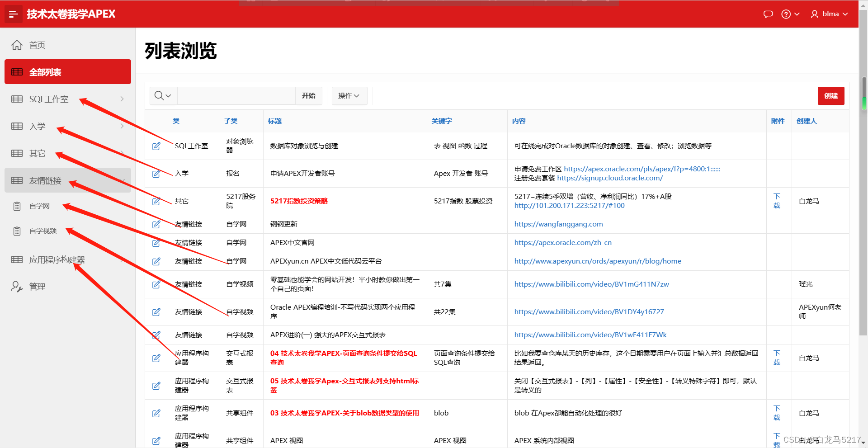Download attachment for 04 页面查询条件 row
Image resolution: width=868 pixels, height=448 pixels.
click(x=777, y=358)
